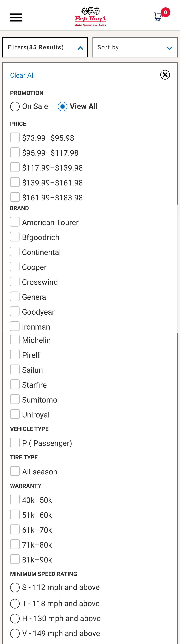This screenshot has height=644, width=180.
Task: Filter by Michelin brand
Action: point(15,340)
